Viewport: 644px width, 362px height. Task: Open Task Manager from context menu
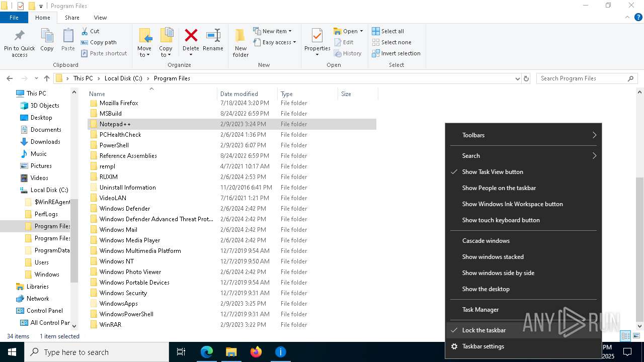pos(523,310)
